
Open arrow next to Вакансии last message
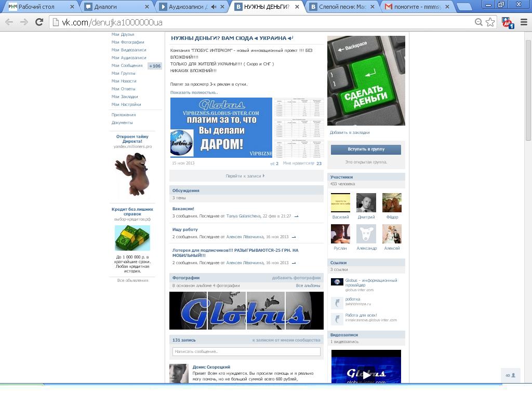click(x=296, y=216)
